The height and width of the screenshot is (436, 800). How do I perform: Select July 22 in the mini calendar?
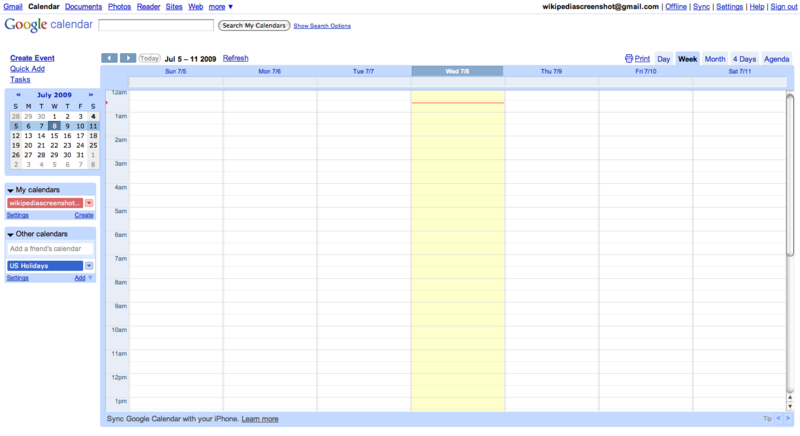(54, 145)
